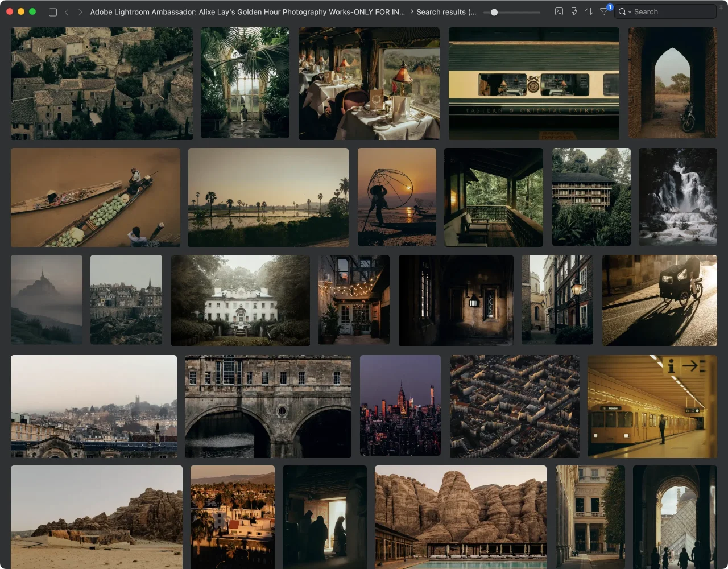Open the waterfall photo thumbnail
The image size is (728, 569).
[x=677, y=197]
